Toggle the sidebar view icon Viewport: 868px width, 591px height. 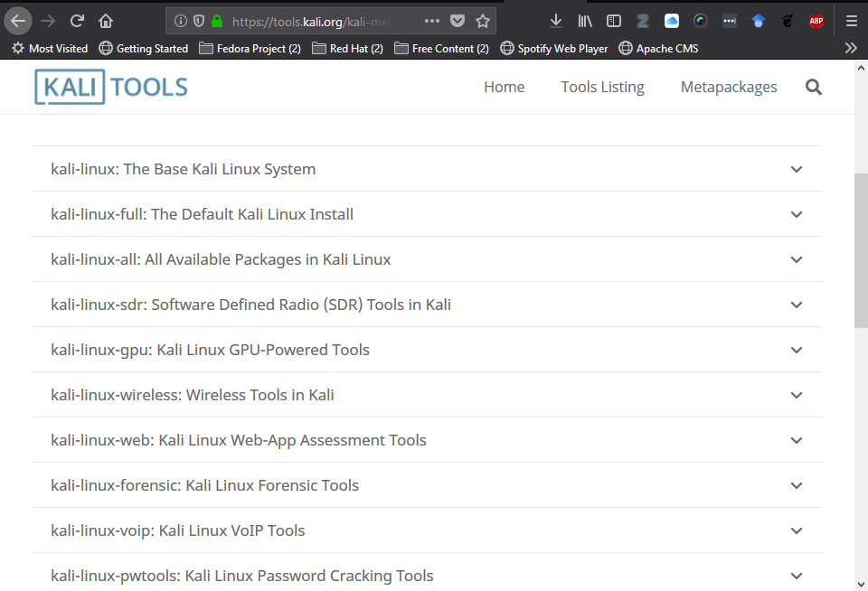614,21
